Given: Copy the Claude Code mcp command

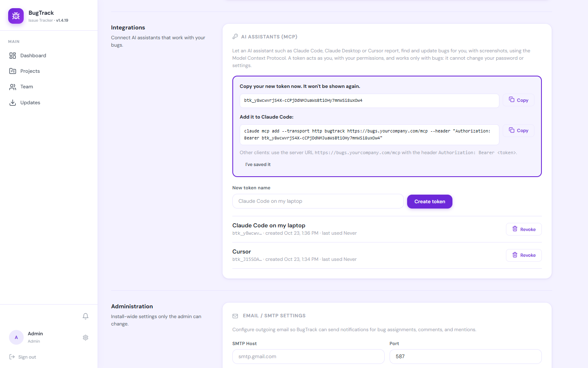Looking at the screenshot, I should 519,130.
